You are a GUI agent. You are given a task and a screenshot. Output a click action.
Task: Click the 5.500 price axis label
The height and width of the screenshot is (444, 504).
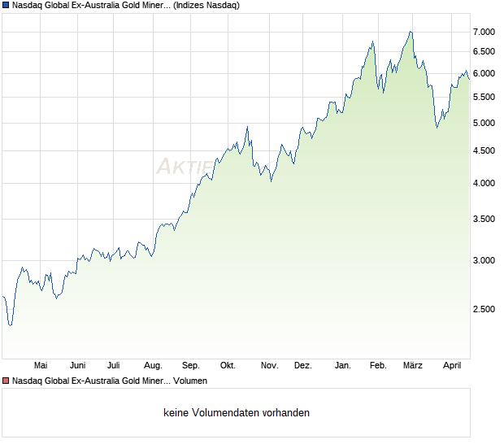point(484,97)
